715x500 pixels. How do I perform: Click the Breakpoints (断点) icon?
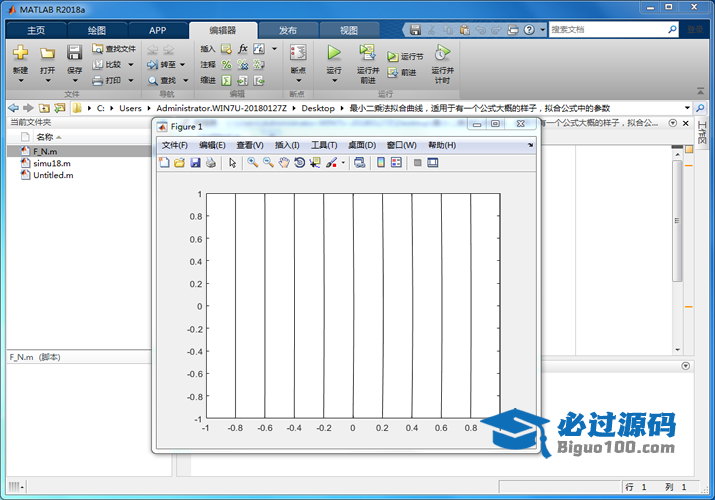[298, 57]
